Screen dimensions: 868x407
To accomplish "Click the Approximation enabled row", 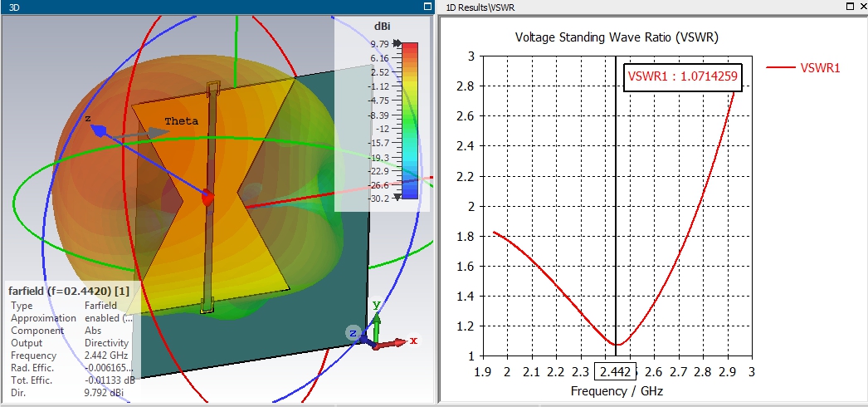I will coord(71,318).
